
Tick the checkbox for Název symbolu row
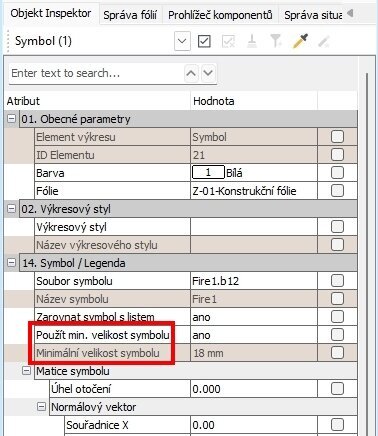tap(337, 299)
